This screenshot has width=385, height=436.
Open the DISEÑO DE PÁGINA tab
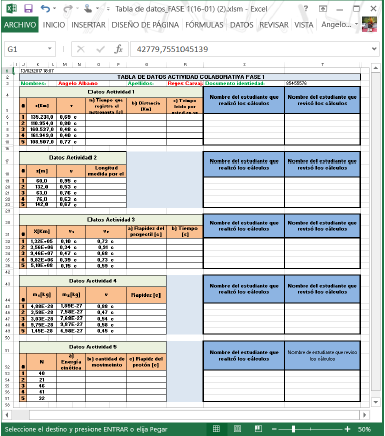tap(145, 25)
